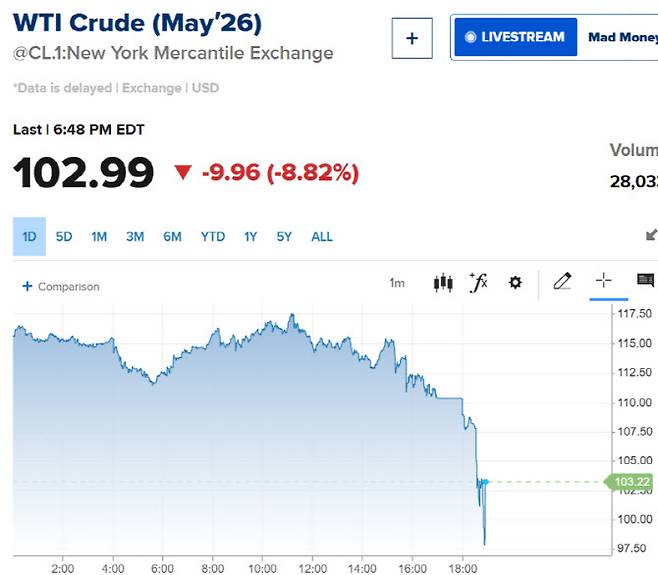Add a Comparison symbol to chart
658x575 pixels.
click(61, 287)
